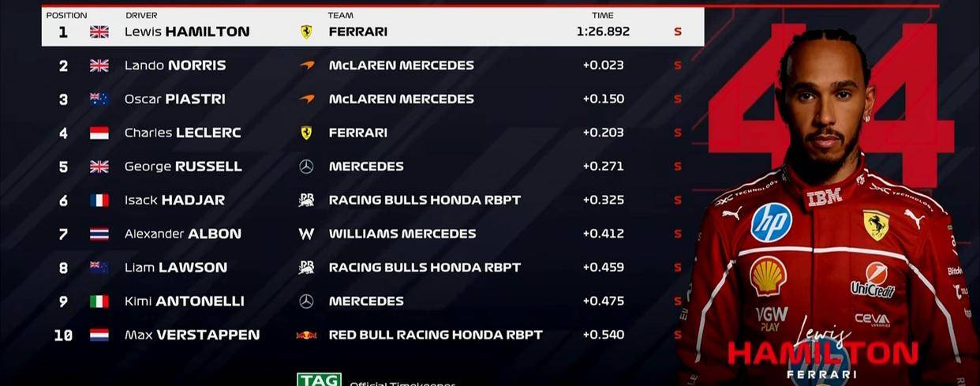The image size is (980, 386).
Task: Click Lewis HAMILTON driver name in first row
Action: pos(187,32)
